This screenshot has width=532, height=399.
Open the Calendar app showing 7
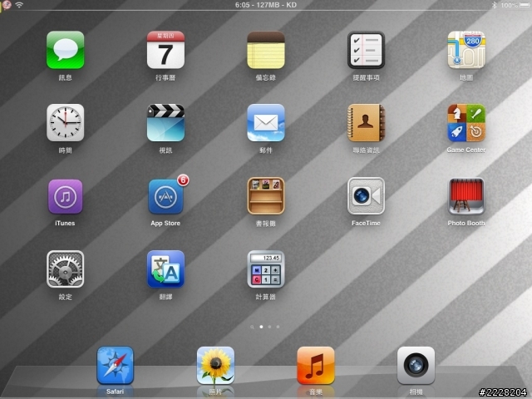(x=165, y=50)
